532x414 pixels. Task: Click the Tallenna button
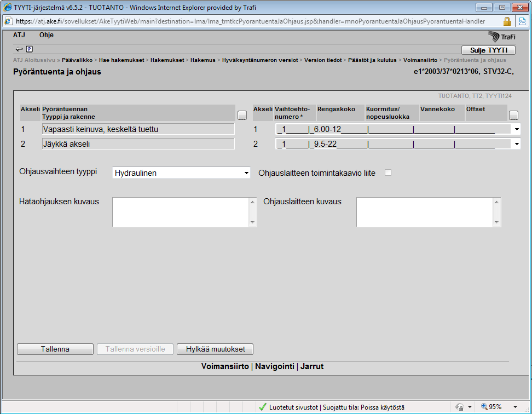[x=55, y=349]
